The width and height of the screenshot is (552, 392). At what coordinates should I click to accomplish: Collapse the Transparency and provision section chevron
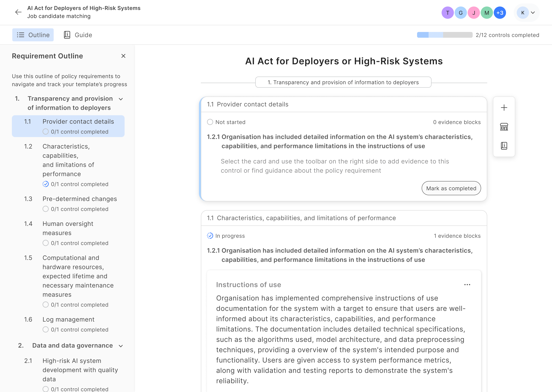click(x=121, y=99)
